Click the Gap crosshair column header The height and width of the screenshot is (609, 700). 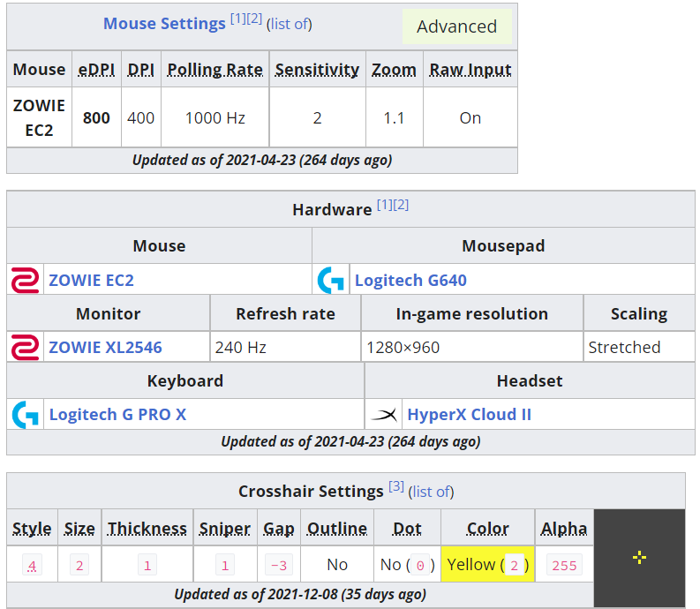279,529
